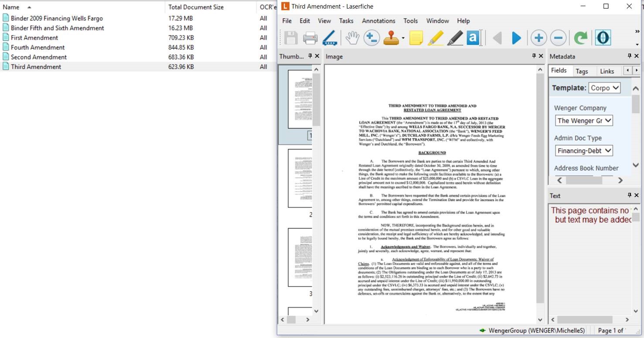Screen dimensions: 644x338
Task: Select the Stamp annotation tool
Action: click(391, 38)
